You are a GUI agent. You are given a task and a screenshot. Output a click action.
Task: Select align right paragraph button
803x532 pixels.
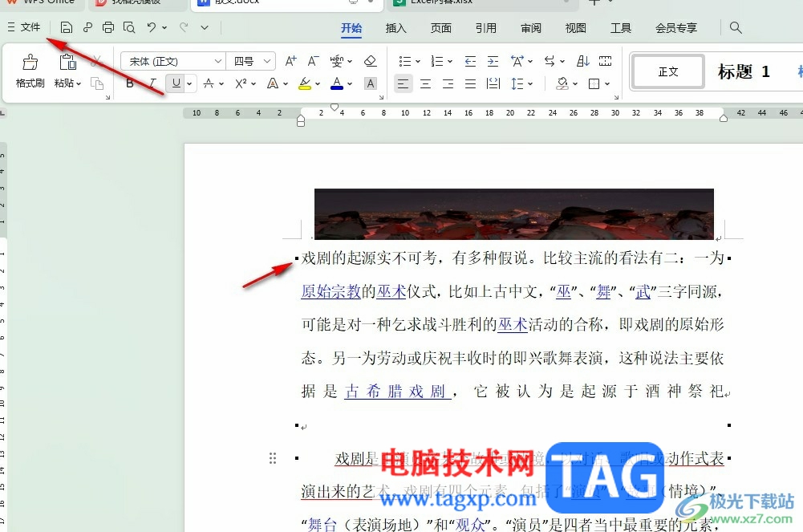point(448,83)
